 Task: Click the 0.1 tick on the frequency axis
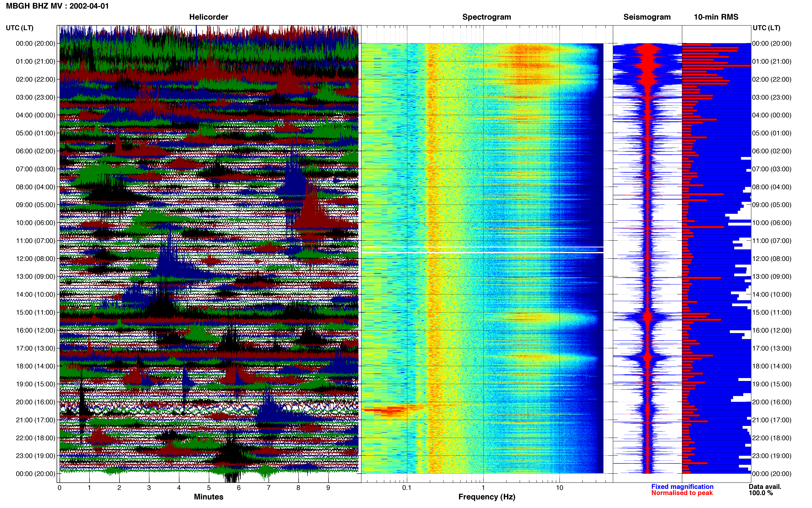coord(407,487)
